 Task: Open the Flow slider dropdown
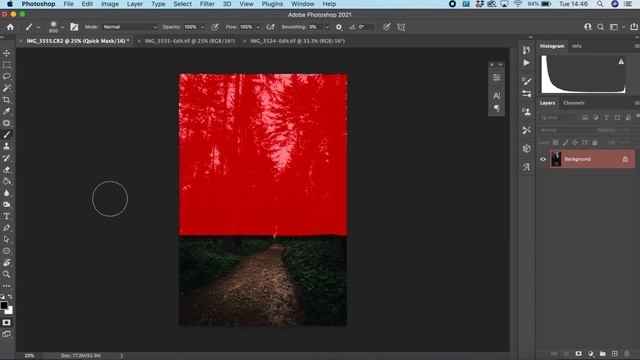click(258, 27)
